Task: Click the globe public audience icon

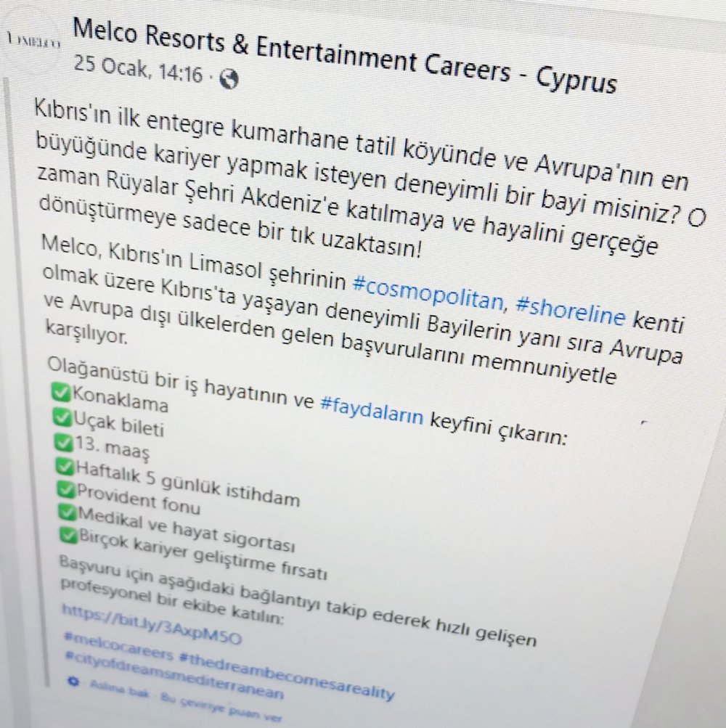Action: 229,78
